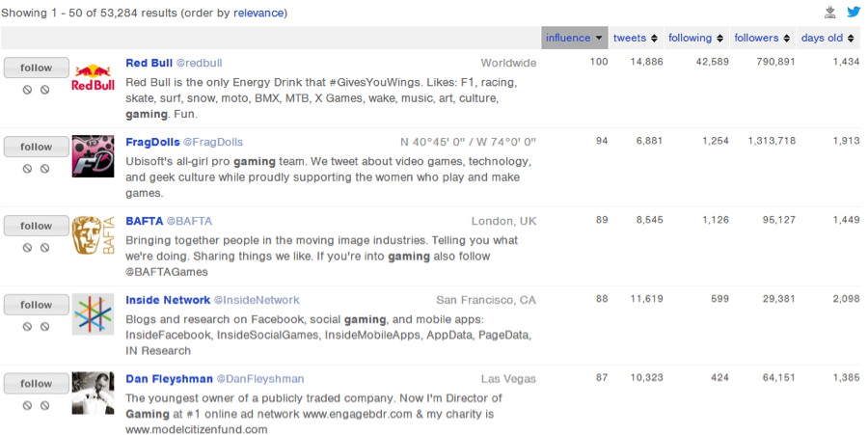Sort results by influence column
Viewport: 868px width, 435px height.
click(x=575, y=38)
